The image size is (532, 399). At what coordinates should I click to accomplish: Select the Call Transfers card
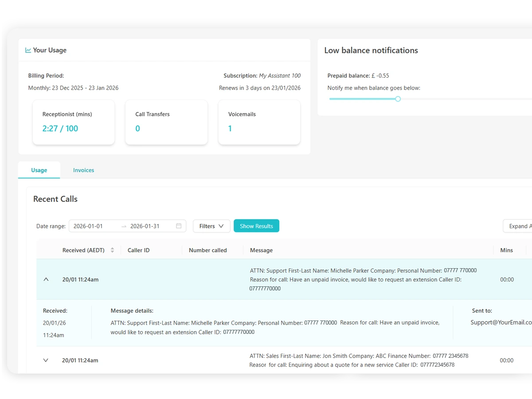click(x=166, y=122)
